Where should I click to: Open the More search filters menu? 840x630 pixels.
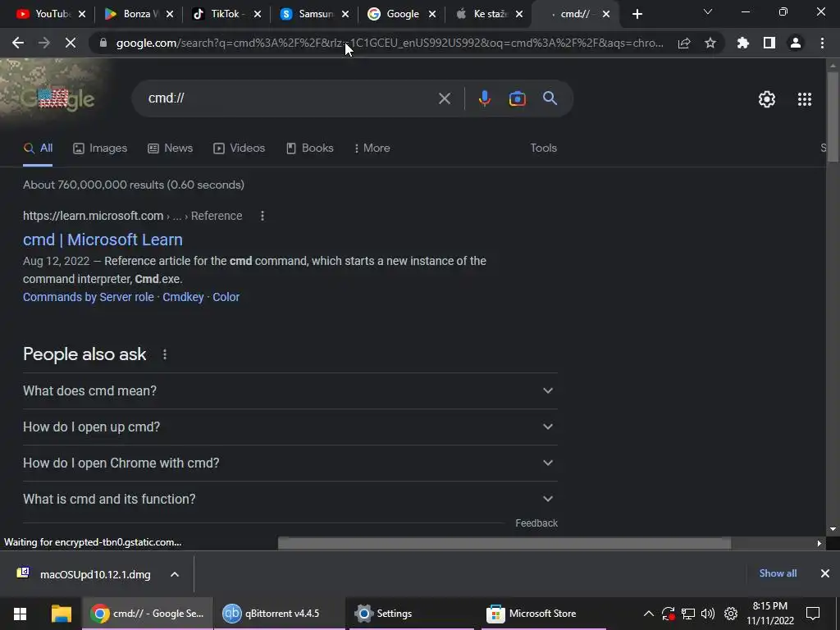[372, 148]
